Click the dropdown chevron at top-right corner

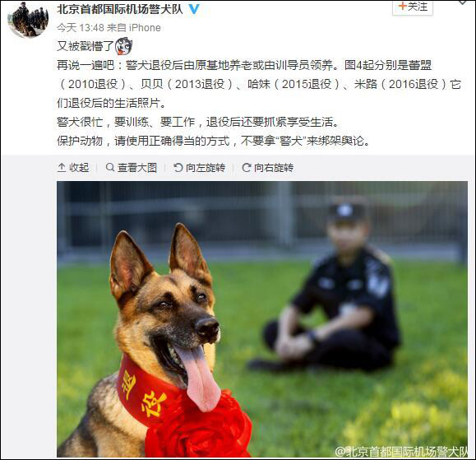462,2
